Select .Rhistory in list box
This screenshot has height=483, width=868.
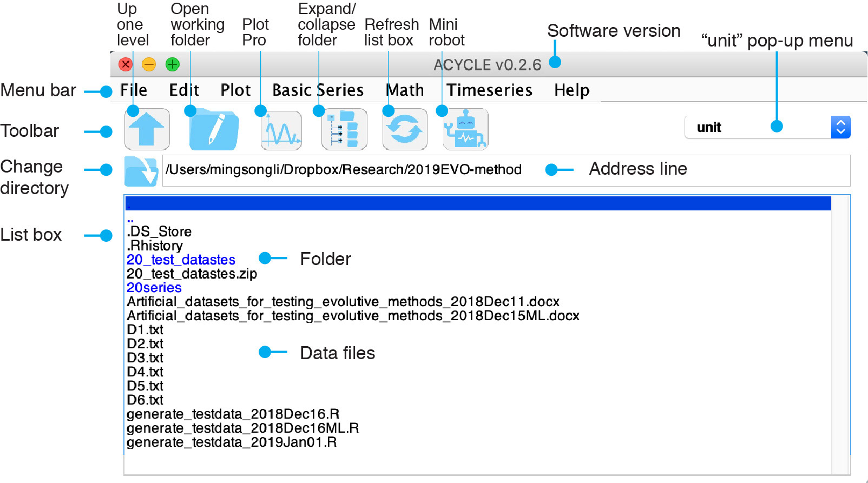click(x=155, y=246)
